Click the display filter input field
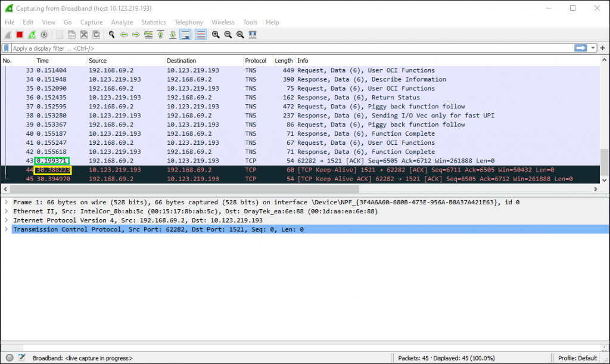 tap(286, 48)
